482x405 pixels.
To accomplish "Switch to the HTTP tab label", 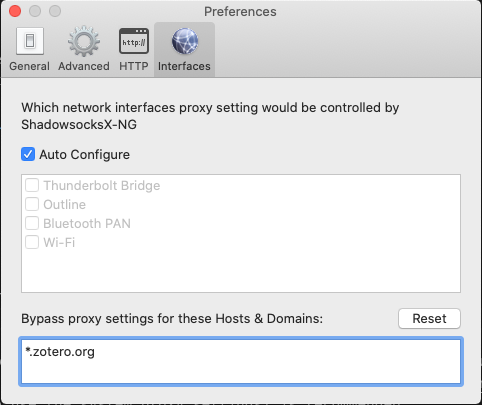I will click(134, 66).
